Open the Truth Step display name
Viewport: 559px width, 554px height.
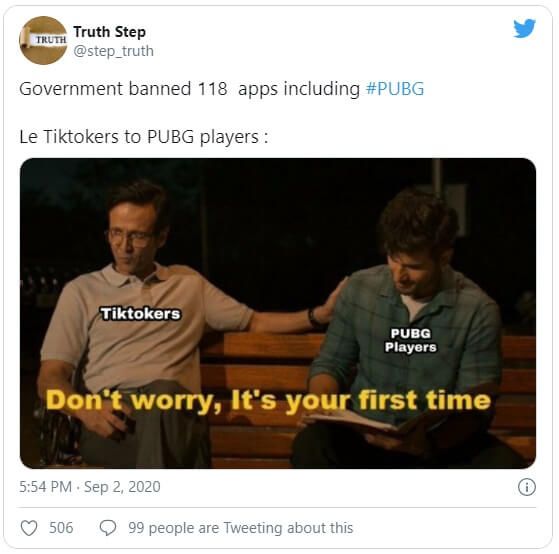click(109, 32)
